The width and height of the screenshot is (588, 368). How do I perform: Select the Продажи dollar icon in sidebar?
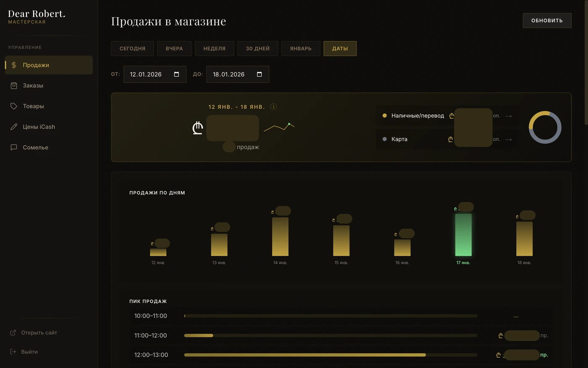(14, 65)
